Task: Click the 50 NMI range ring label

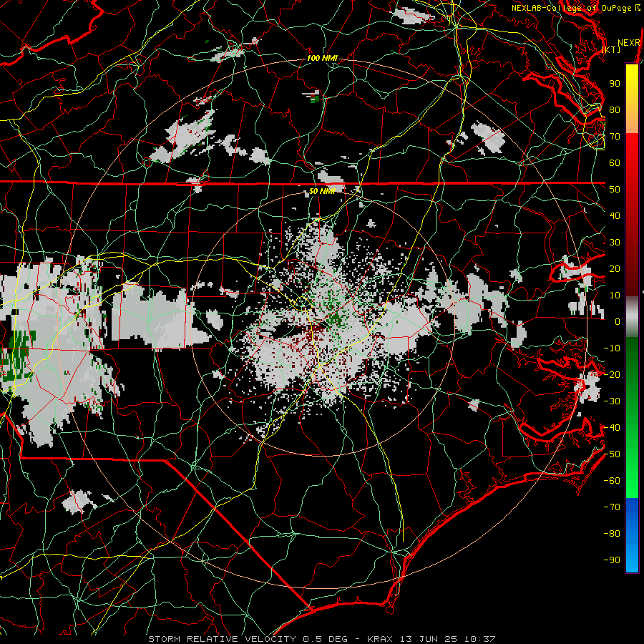Action: pos(322,191)
